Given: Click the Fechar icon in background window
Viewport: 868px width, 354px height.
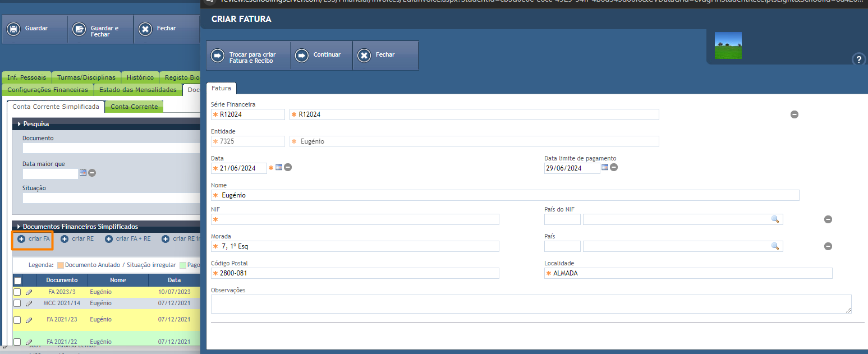Looking at the screenshot, I should pyautogui.click(x=145, y=29).
